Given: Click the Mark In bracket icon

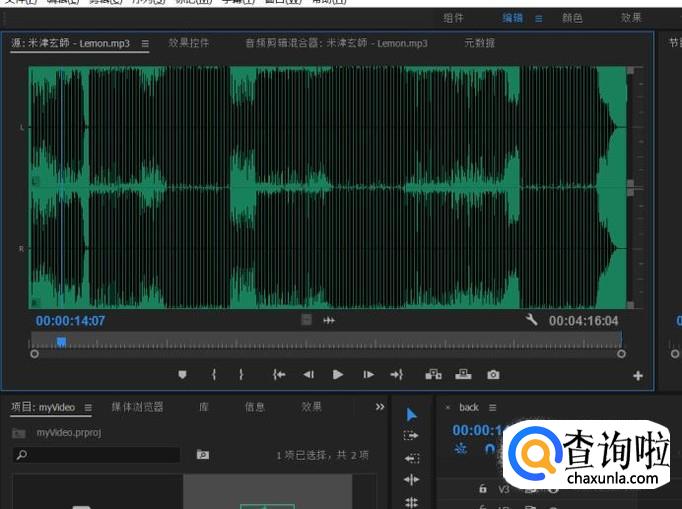Looking at the screenshot, I should point(213,374).
